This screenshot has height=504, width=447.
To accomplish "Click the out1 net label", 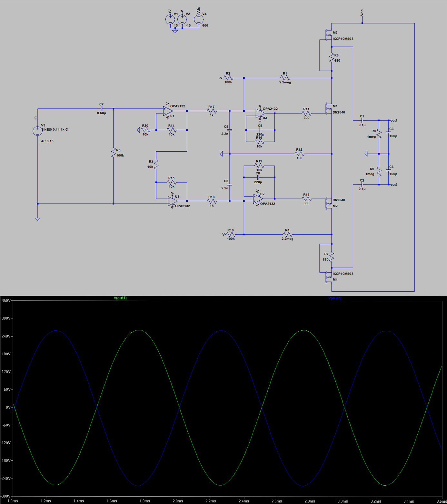I will (394, 120).
